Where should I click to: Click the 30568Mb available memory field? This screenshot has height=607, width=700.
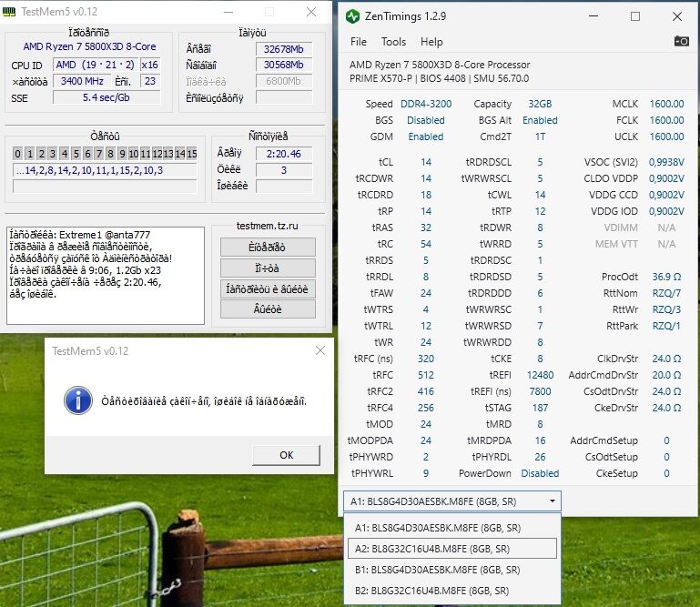click(284, 65)
